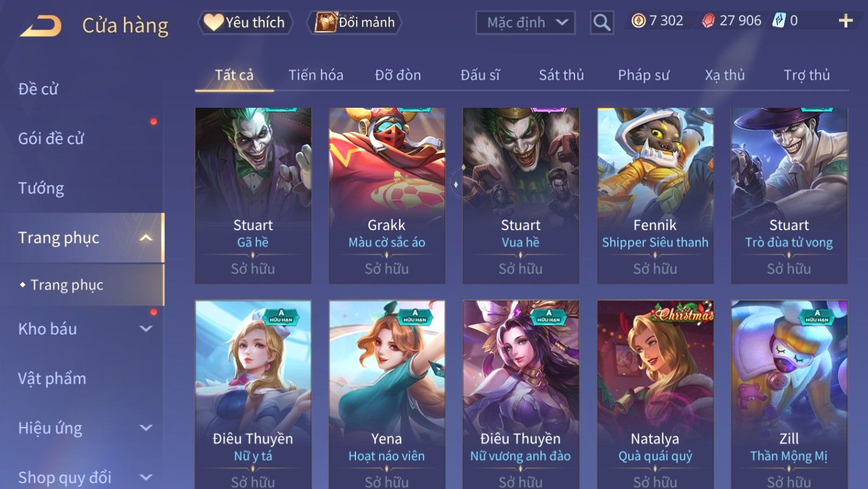
Task: Click the golden back arrow icon
Action: 41,26
